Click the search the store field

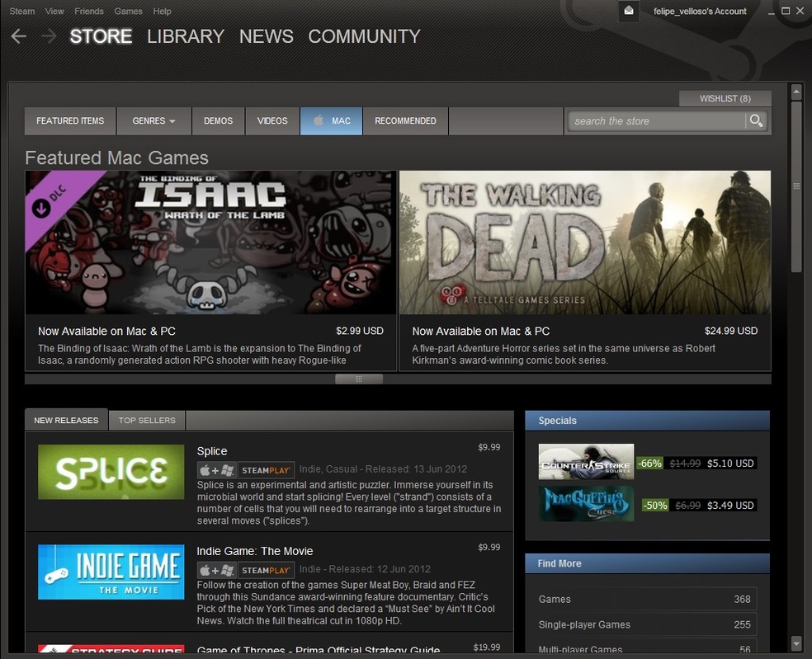656,120
